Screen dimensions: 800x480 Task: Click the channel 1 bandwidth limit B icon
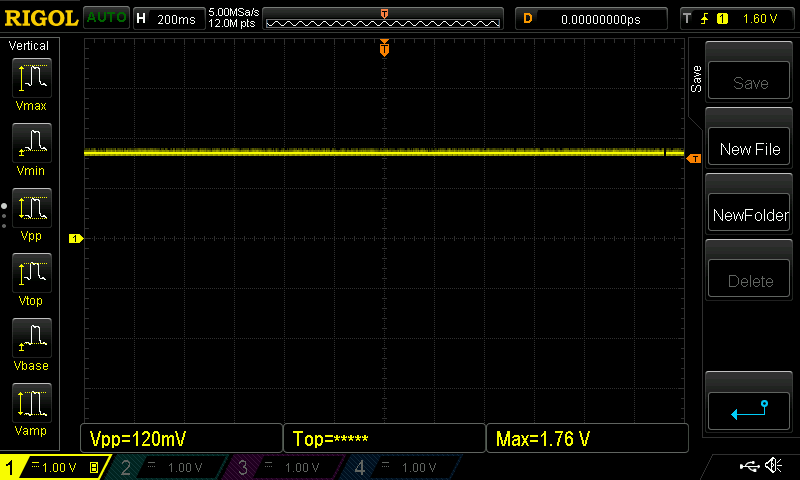click(94, 467)
